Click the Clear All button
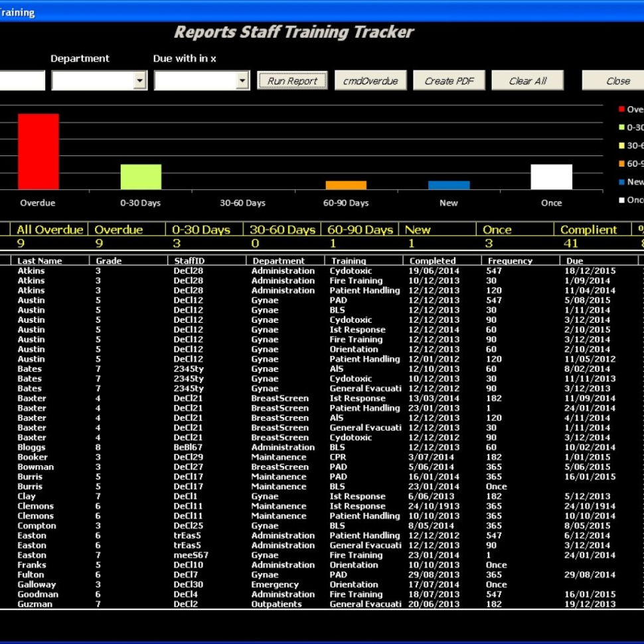The height and width of the screenshot is (644, 644). tap(527, 80)
